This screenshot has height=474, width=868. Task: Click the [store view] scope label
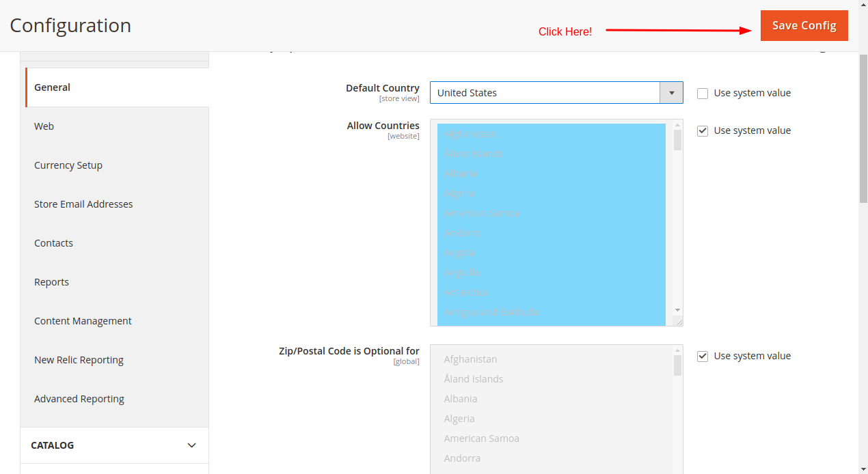coord(399,99)
